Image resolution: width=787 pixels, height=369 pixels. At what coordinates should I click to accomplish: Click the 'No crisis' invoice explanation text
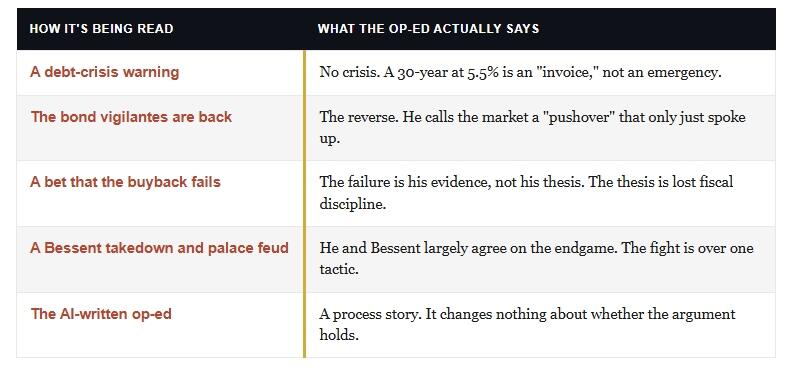coord(520,73)
